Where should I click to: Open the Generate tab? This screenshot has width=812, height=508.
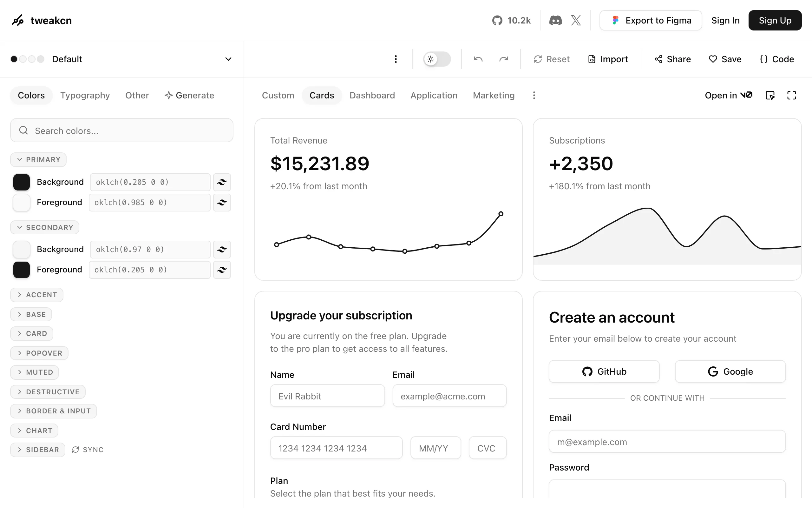pos(189,96)
